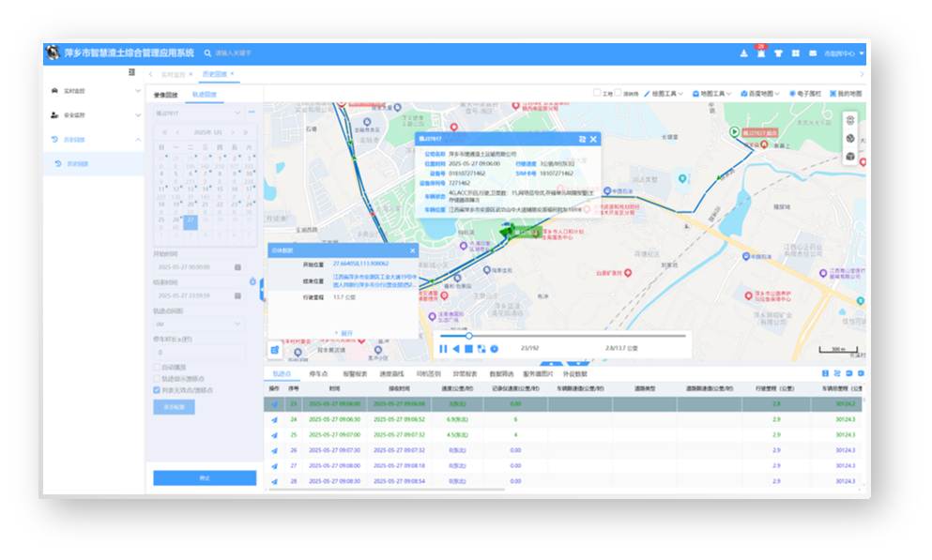932x560 pixels.
Task: Open the alarm notifications icon with badge
Action: 760,53
